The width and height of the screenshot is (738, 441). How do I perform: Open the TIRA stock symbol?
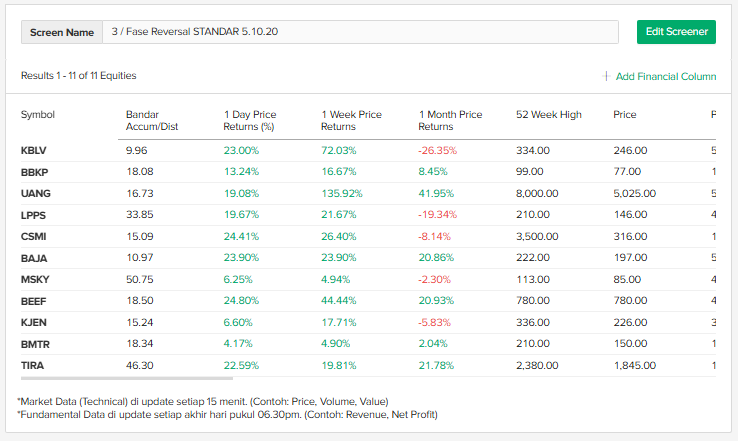tap(33, 365)
